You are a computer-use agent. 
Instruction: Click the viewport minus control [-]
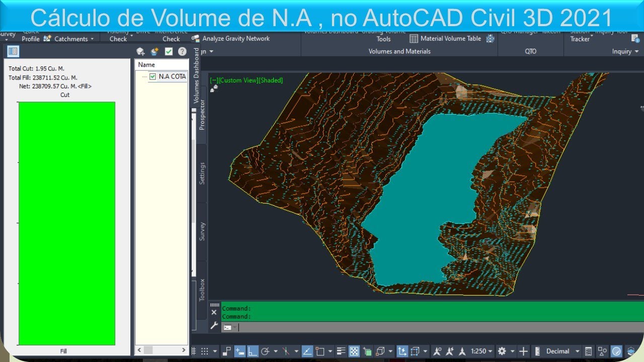(214, 80)
